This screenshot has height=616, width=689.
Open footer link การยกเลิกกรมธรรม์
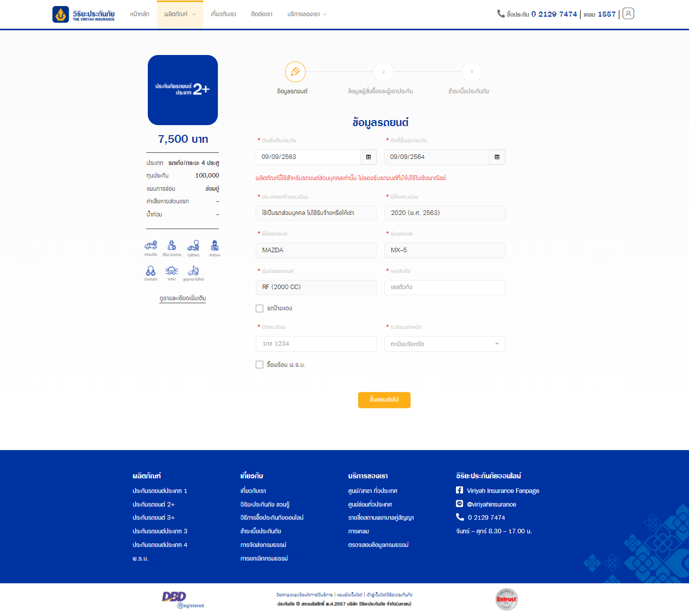click(264, 558)
